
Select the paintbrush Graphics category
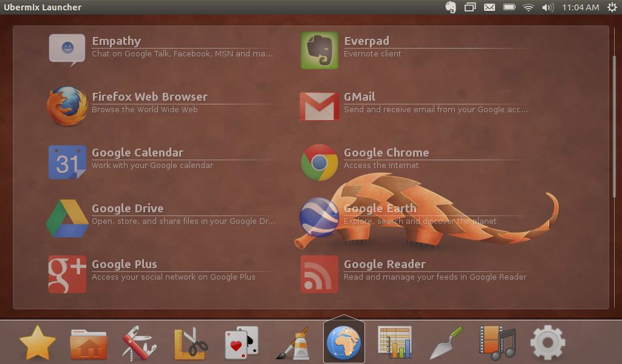pos(293,343)
